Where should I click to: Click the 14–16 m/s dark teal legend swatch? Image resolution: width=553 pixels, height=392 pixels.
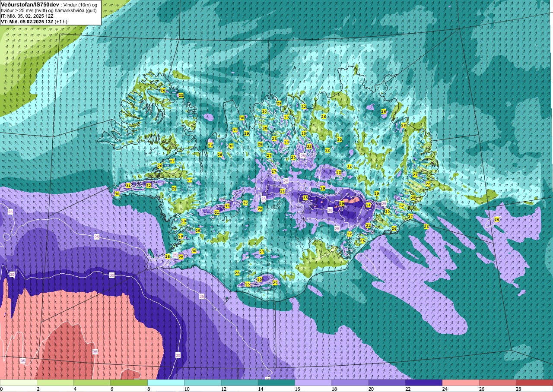(276, 383)
